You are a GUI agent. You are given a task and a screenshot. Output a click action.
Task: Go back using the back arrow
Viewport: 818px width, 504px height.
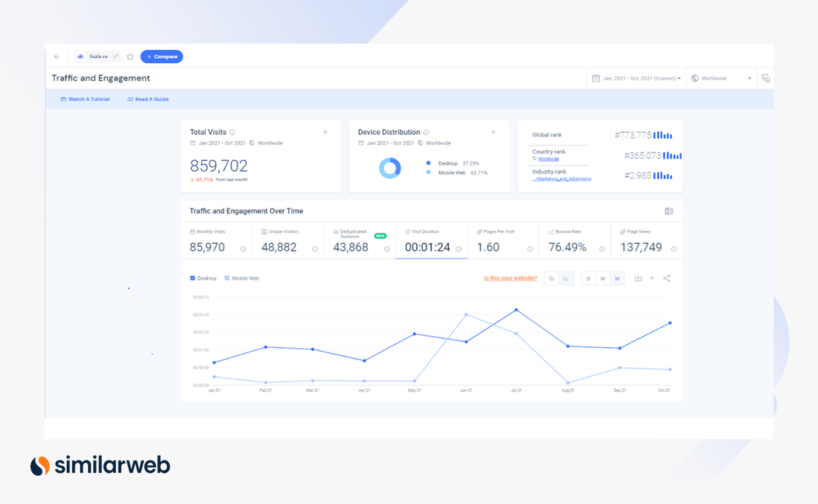[57, 56]
